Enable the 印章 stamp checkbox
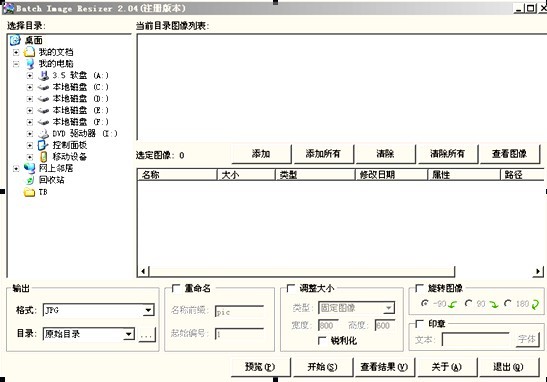The image size is (547, 382). click(419, 324)
